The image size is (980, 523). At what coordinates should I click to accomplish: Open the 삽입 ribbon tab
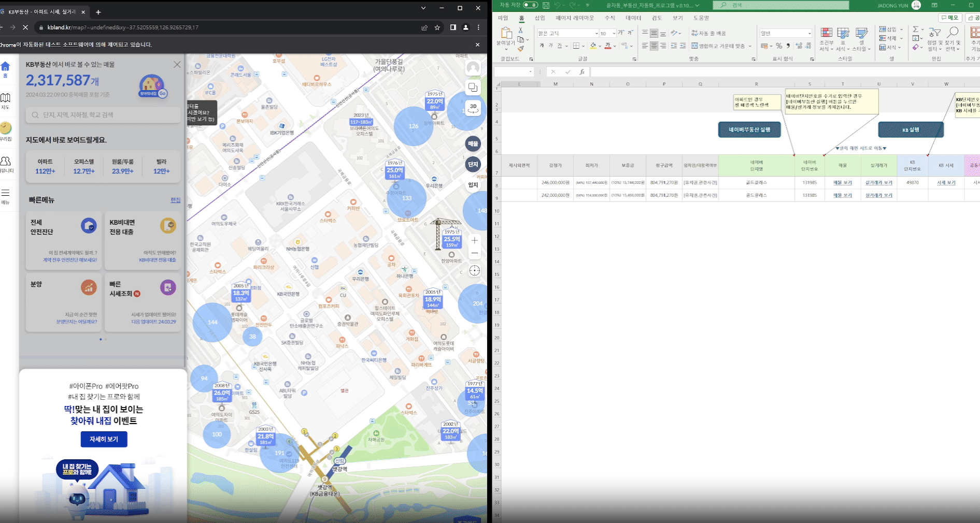pos(539,18)
